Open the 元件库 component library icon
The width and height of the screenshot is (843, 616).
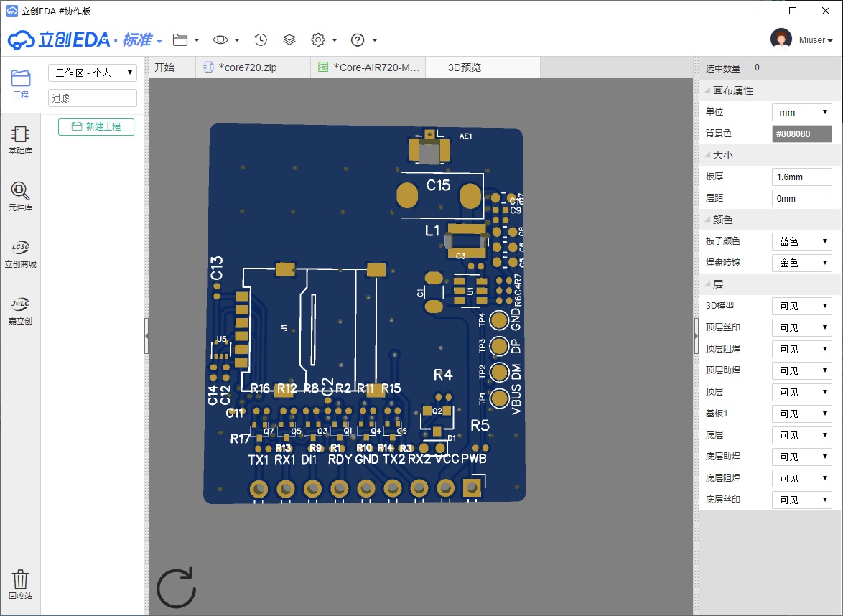click(x=20, y=196)
